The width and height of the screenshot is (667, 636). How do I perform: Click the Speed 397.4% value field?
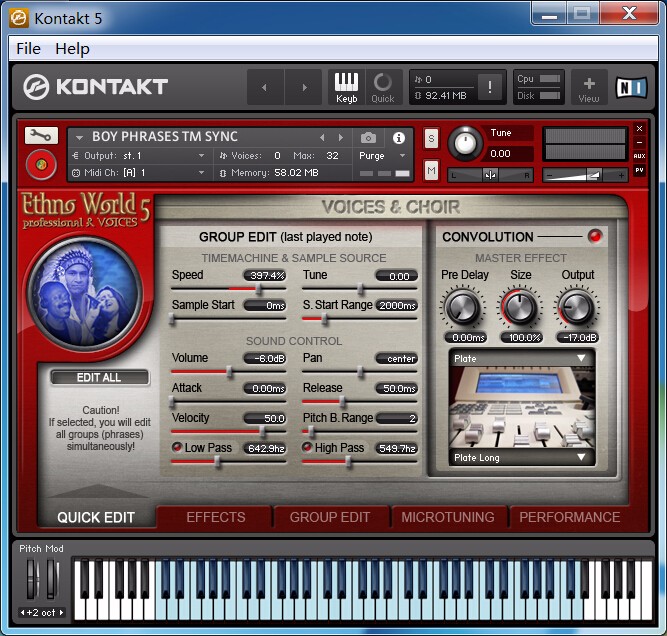(x=265, y=276)
